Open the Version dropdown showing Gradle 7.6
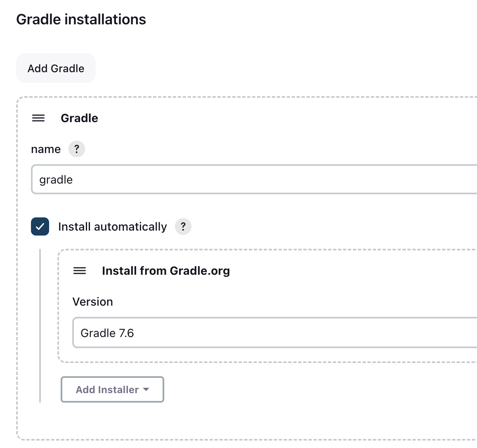The image size is (477, 448). (275, 333)
